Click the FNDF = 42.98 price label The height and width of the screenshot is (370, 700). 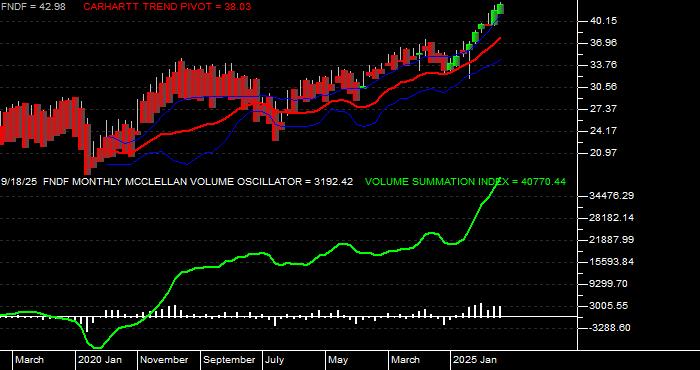click(33, 7)
